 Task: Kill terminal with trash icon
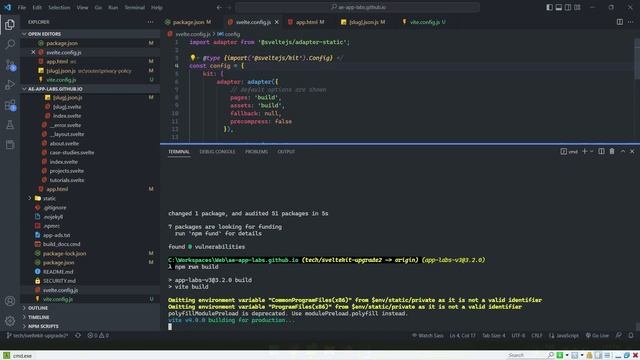(x=612, y=151)
